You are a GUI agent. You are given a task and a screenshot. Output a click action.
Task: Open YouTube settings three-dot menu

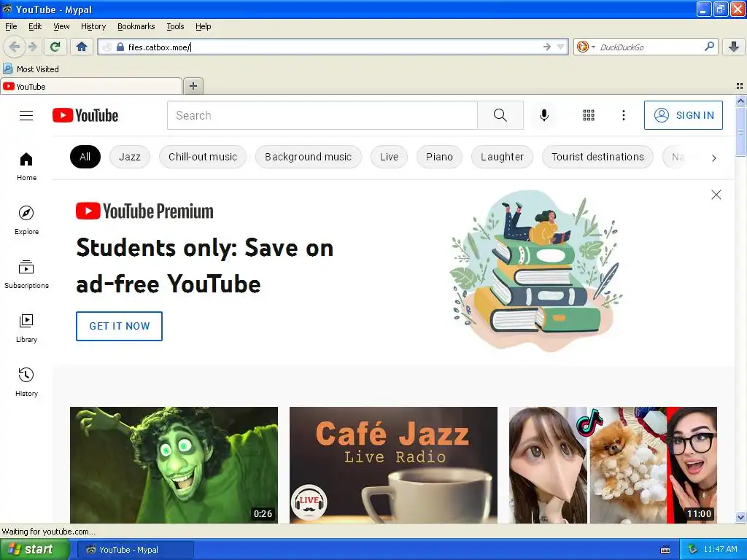coord(623,115)
